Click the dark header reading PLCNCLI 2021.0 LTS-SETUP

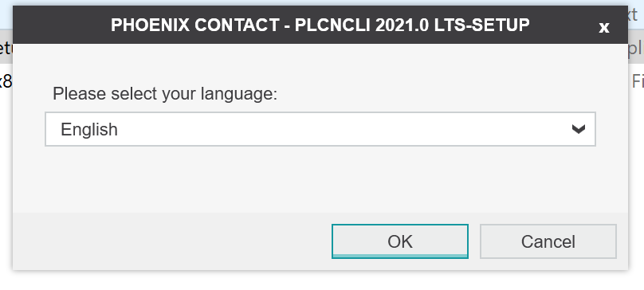coord(320,25)
